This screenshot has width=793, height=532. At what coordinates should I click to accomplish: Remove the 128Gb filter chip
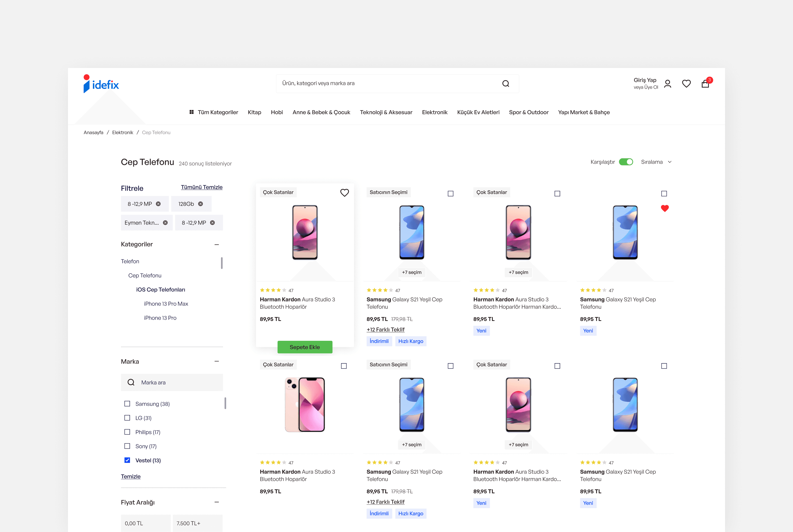[201, 204]
